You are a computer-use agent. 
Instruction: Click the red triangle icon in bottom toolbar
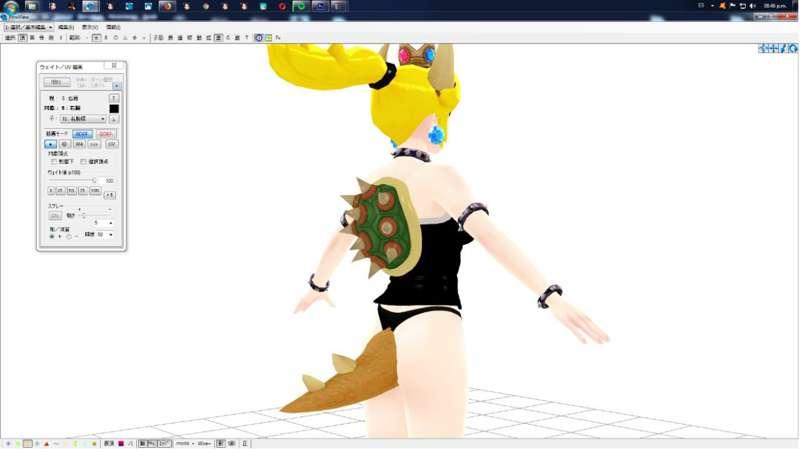(46, 444)
